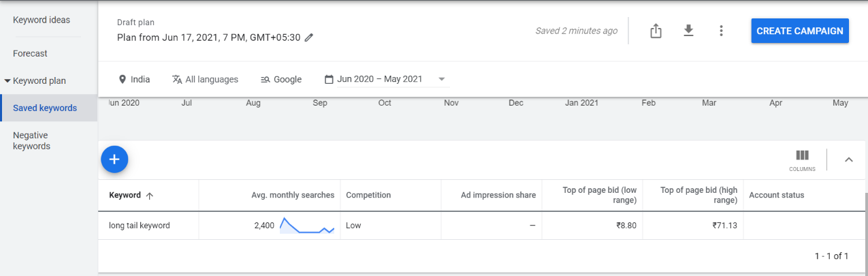Sort by the Keyword column header
868x276 pixels.
tap(125, 195)
